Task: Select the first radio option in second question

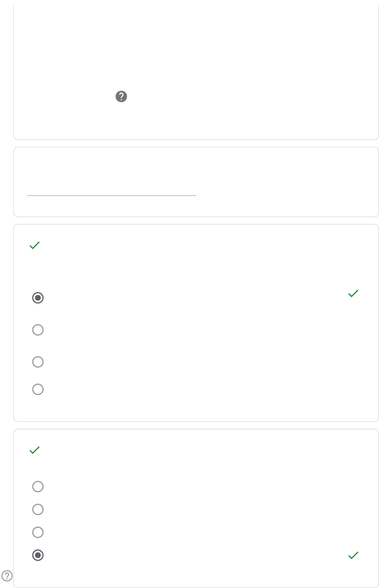Action: pyautogui.click(x=38, y=487)
